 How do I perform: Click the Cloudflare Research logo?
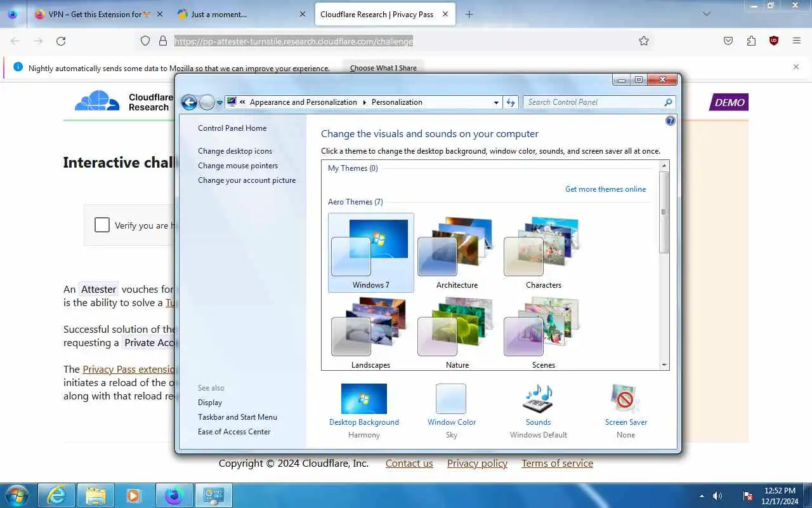click(124, 102)
